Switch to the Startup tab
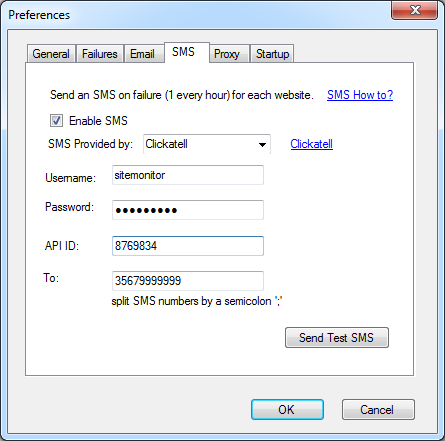The height and width of the screenshot is (441, 445). point(272,54)
